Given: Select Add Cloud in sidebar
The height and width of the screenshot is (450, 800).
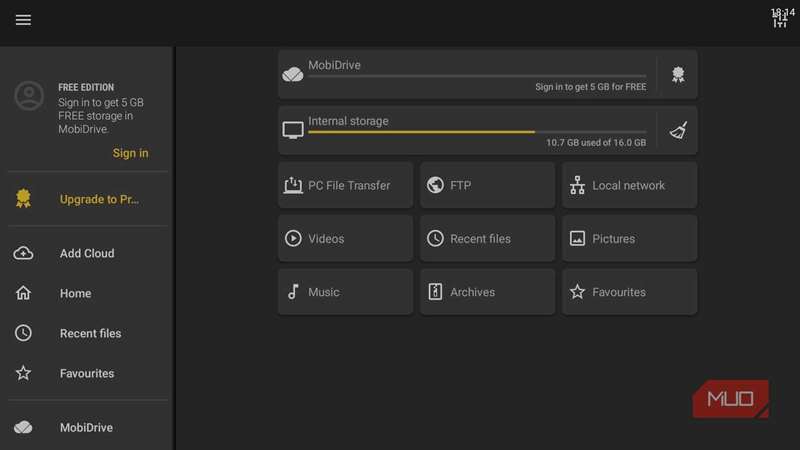Looking at the screenshot, I should coord(86,253).
